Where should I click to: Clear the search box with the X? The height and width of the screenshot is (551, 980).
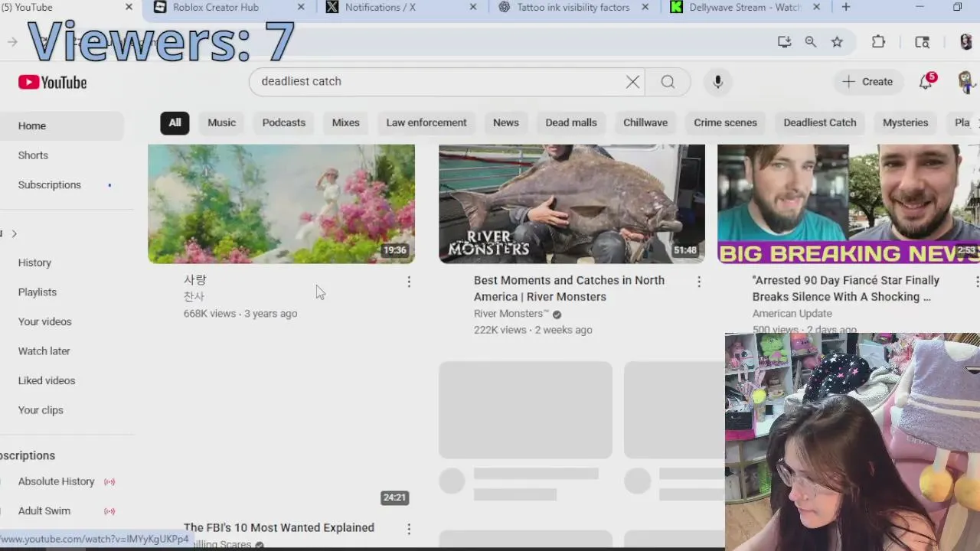(632, 82)
